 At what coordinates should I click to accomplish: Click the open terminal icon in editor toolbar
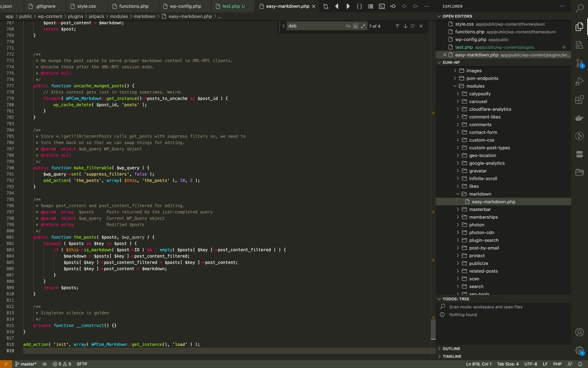click(382, 6)
